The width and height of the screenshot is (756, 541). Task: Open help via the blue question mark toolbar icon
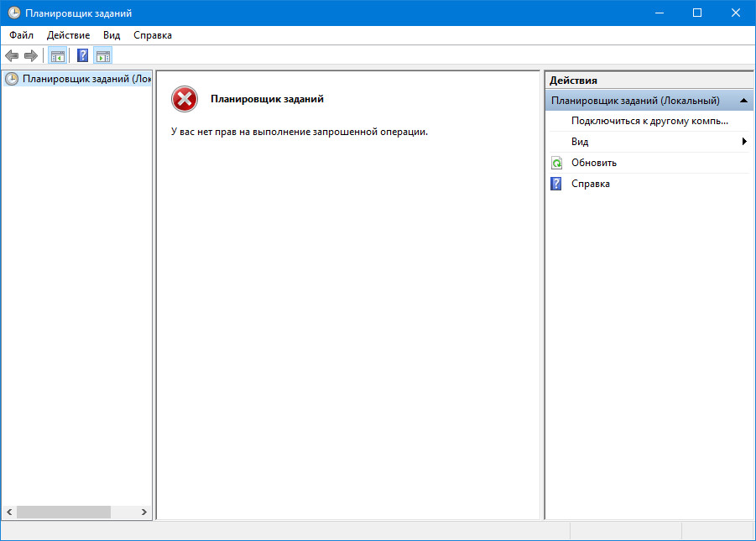pos(82,56)
